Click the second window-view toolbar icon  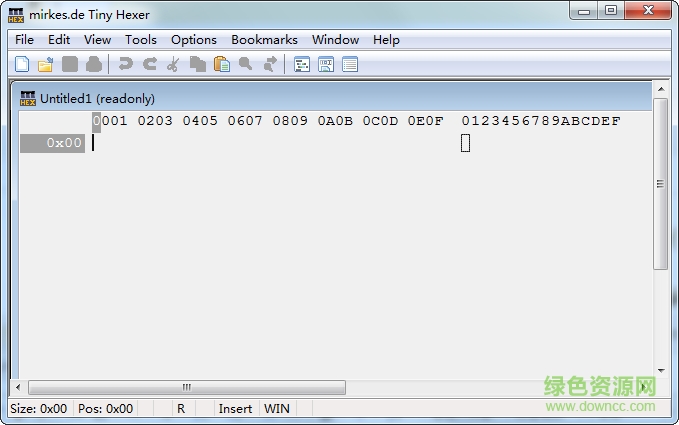pos(326,65)
